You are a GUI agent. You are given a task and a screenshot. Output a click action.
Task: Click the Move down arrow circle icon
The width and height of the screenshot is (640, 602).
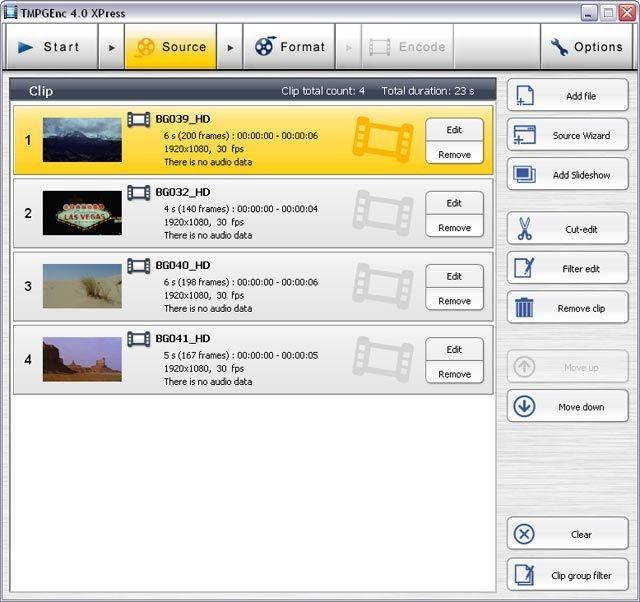(x=524, y=407)
